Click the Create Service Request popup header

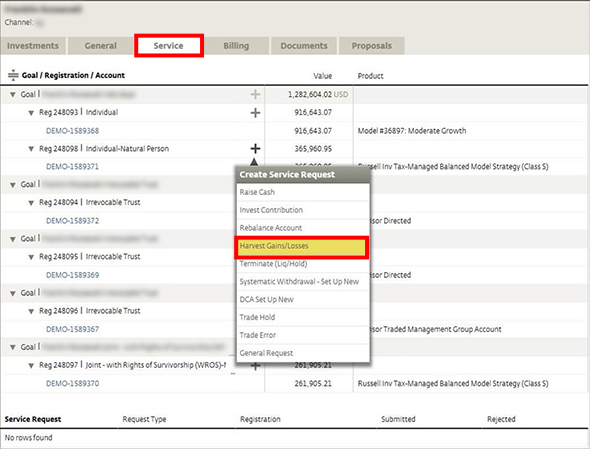click(302, 175)
